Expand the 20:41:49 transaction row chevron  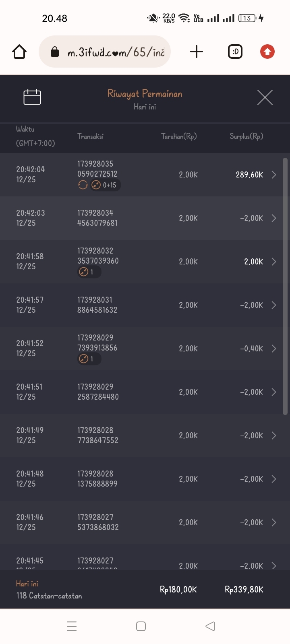[x=274, y=436]
